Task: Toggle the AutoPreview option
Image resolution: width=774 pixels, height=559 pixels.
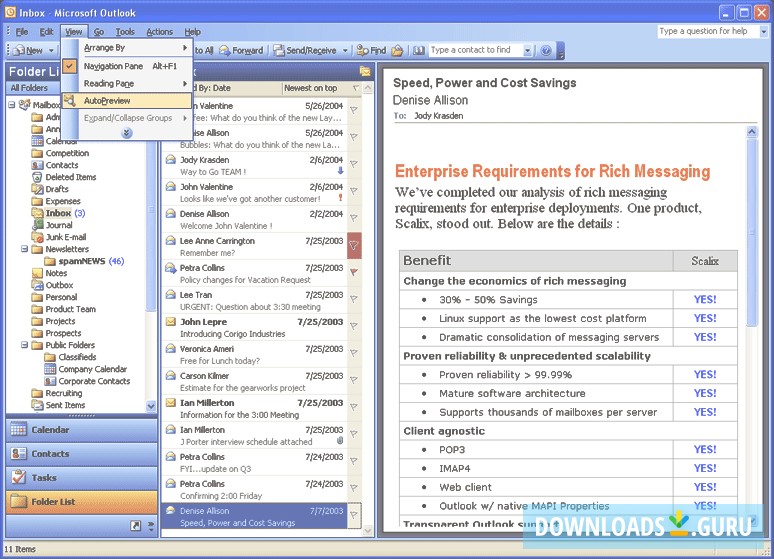Action: point(127,101)
